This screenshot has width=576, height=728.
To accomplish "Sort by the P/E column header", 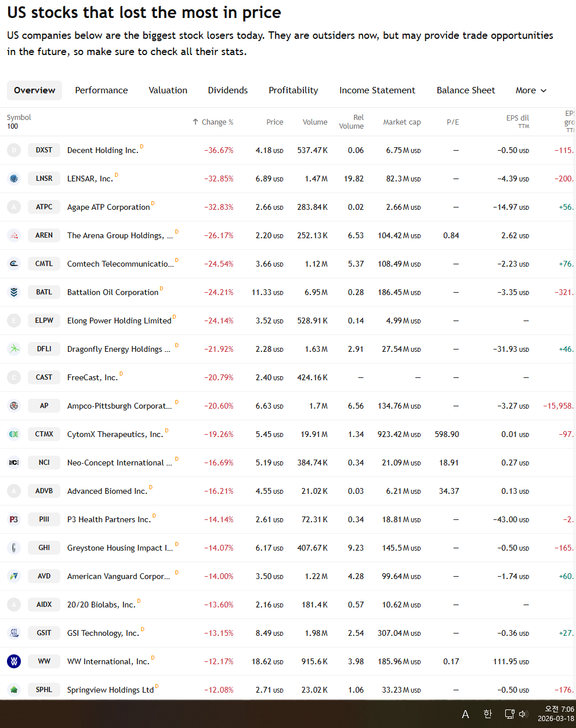I will pos(453,122).
